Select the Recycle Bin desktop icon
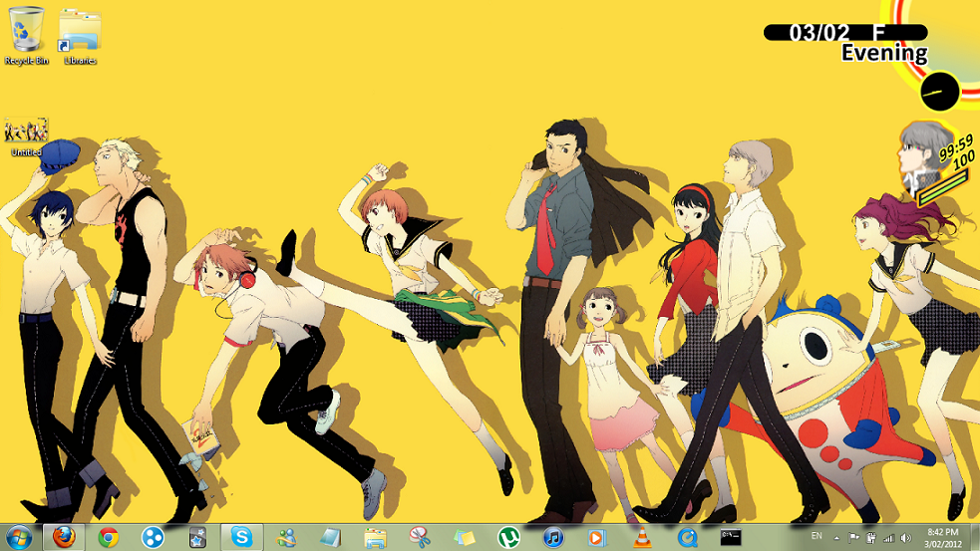Screen dimensions: 980x551 [26, 36]
